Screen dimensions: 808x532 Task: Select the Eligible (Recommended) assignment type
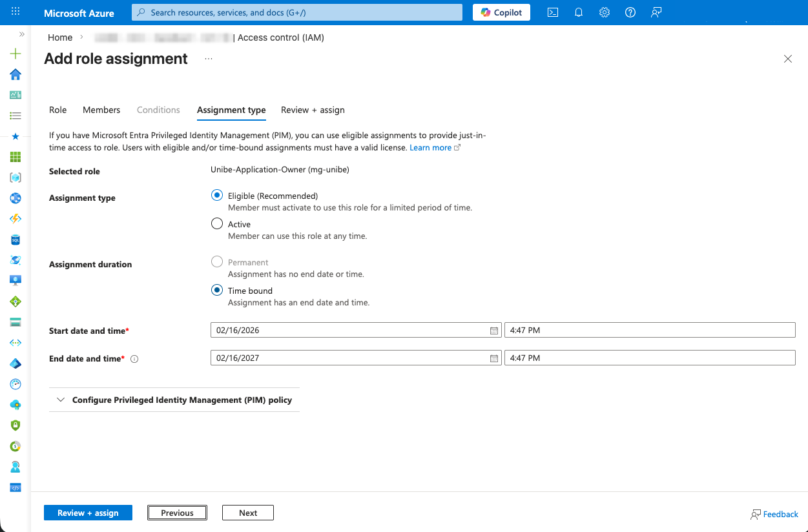218,196
